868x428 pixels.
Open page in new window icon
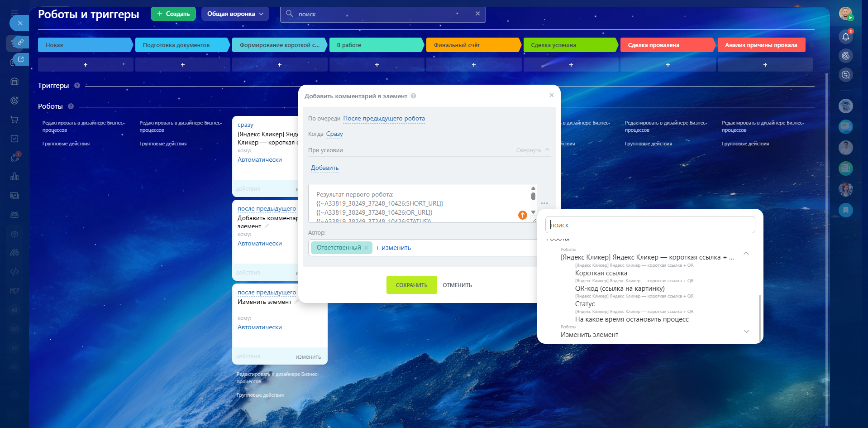[20, 59]
